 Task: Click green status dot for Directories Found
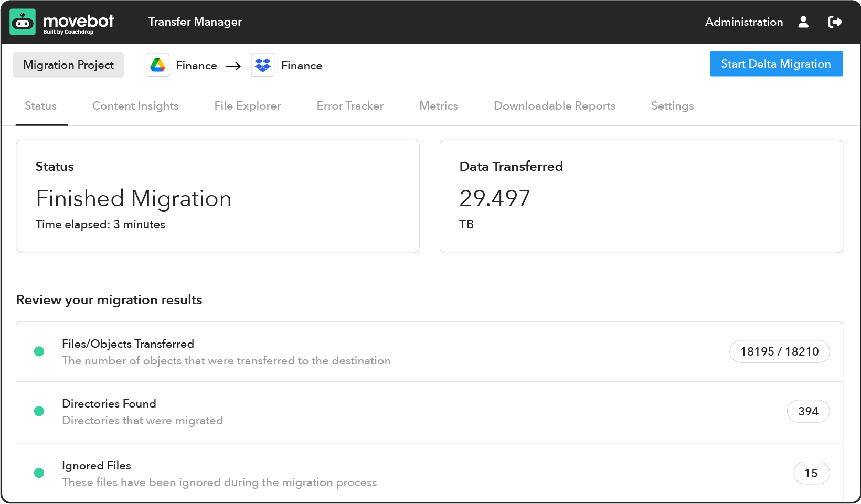tap(39, 411)
